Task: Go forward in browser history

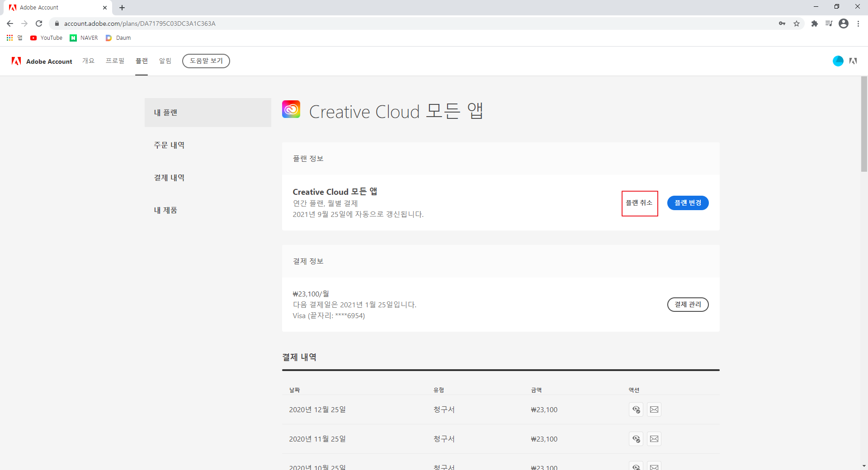Action: (24, 23)
